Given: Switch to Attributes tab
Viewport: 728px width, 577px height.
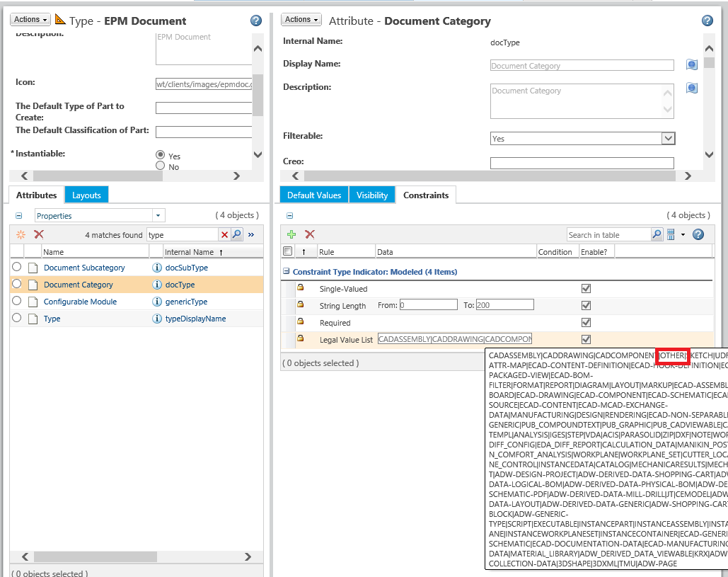Looking at the screenshot, I should coord(36,195).
